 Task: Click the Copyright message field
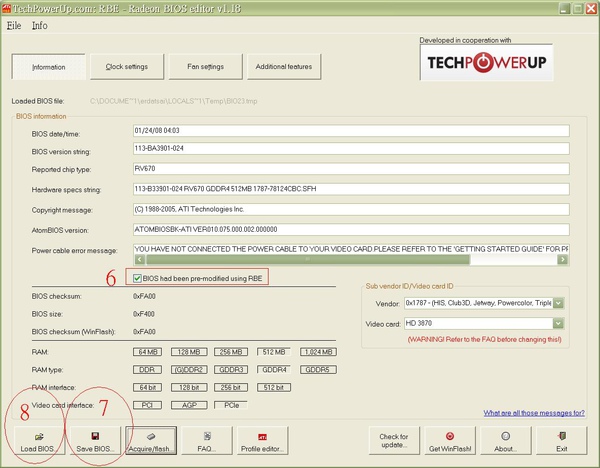point(351,209)
